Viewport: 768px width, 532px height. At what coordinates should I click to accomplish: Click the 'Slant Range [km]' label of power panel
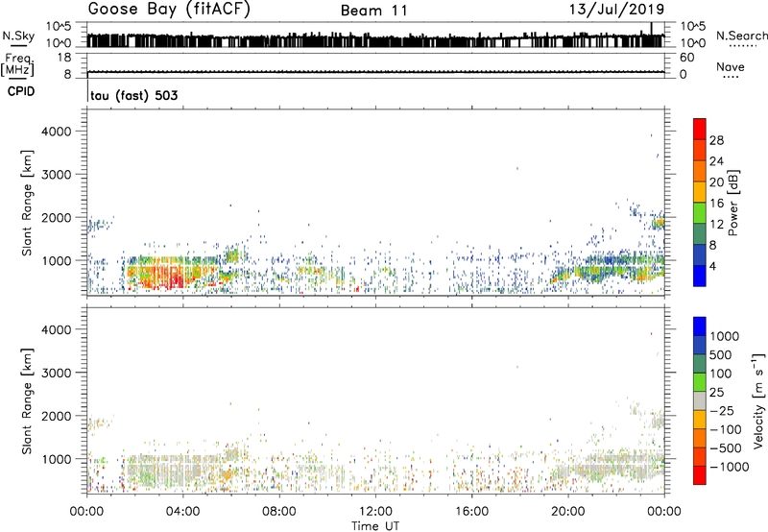[27, 203]
